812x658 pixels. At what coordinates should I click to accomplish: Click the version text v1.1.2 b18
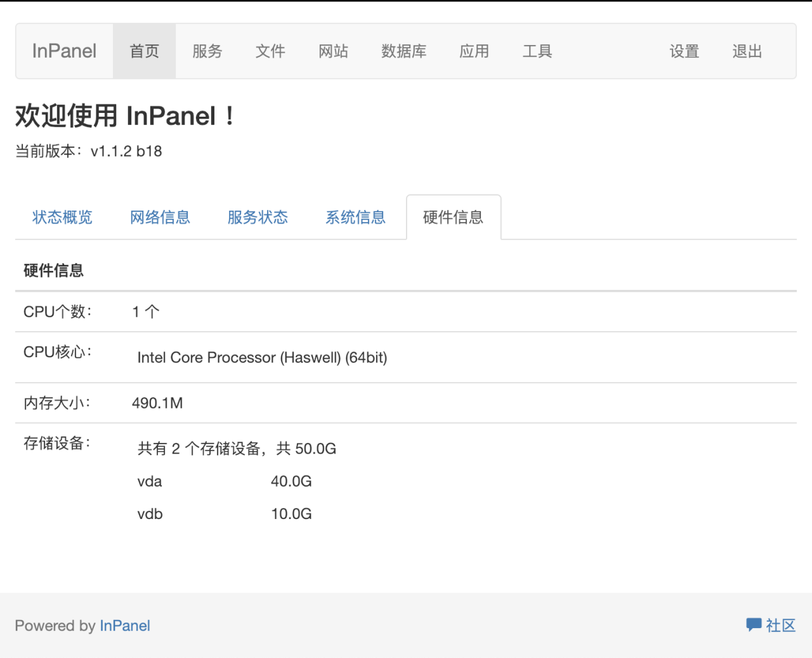[126, 151]
